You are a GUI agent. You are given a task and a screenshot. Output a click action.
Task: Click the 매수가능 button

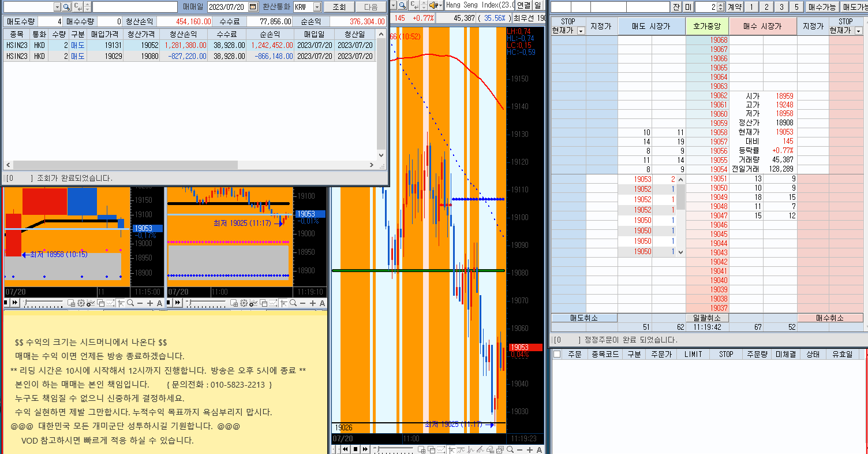[x=822, y=6]
